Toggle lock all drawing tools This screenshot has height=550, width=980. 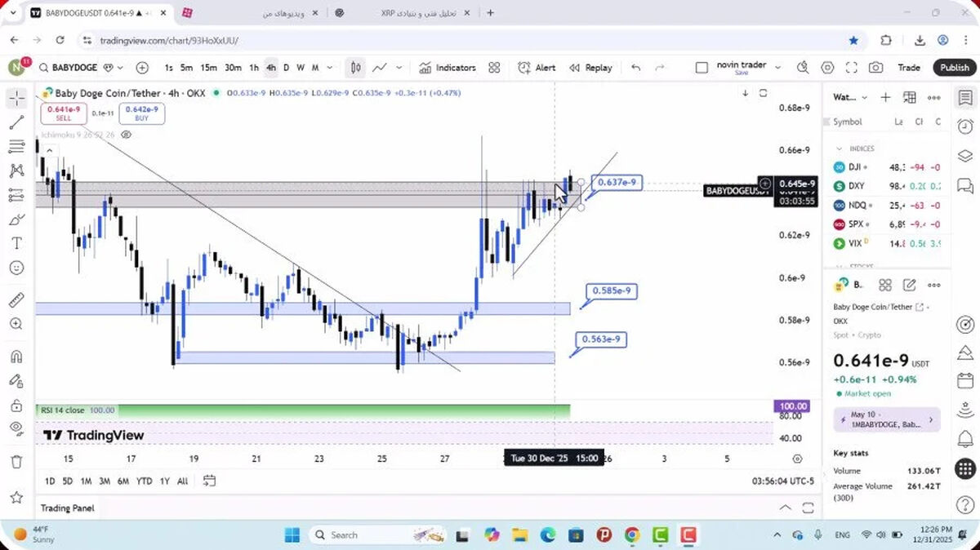[16, 405]
